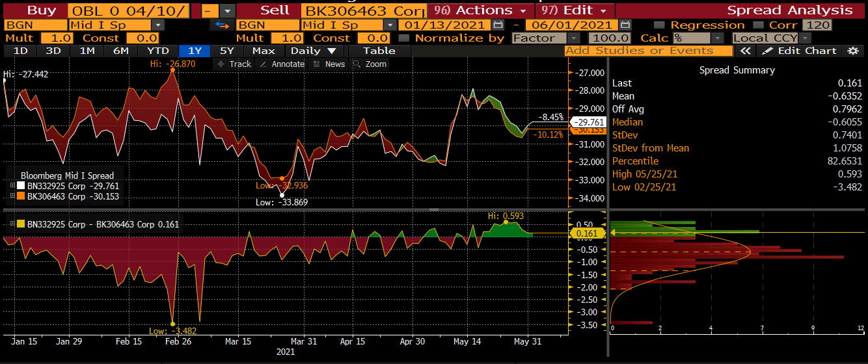Click sell-side Mult value field

click(287, 38)
